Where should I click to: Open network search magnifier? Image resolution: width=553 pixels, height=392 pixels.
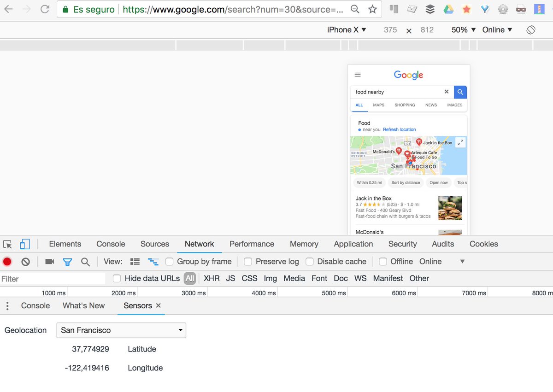(85, 262)
